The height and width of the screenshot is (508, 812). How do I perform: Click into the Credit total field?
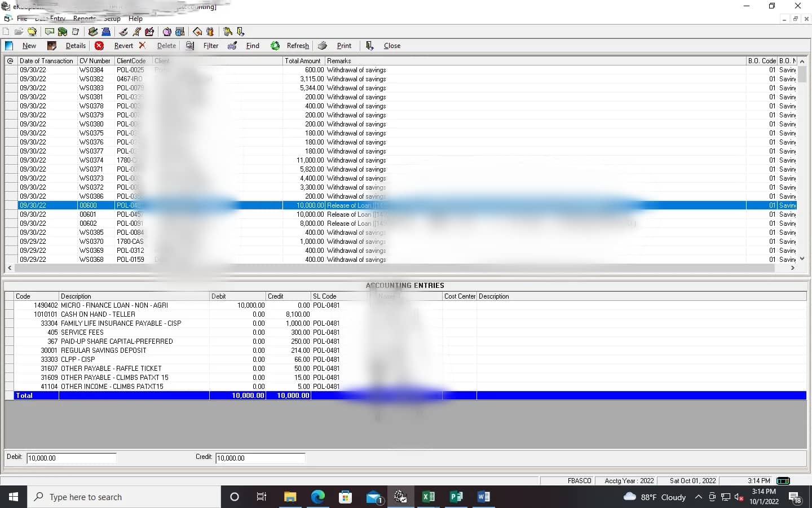pos(260,458)
